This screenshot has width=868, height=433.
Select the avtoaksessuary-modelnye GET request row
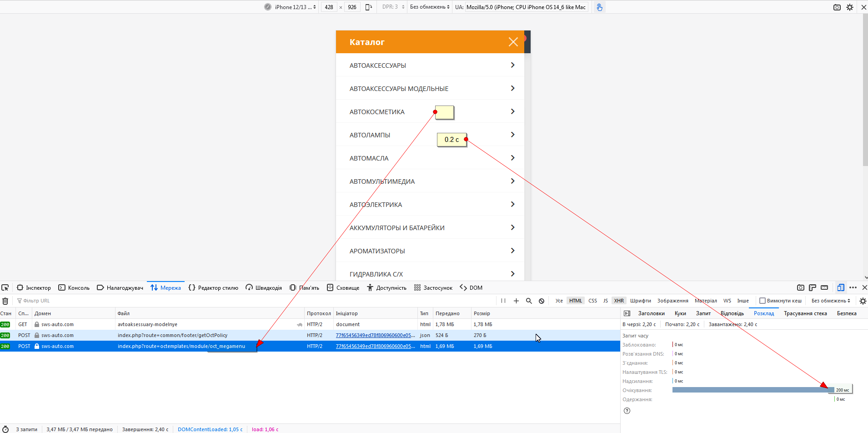click(x=310, y=324)
